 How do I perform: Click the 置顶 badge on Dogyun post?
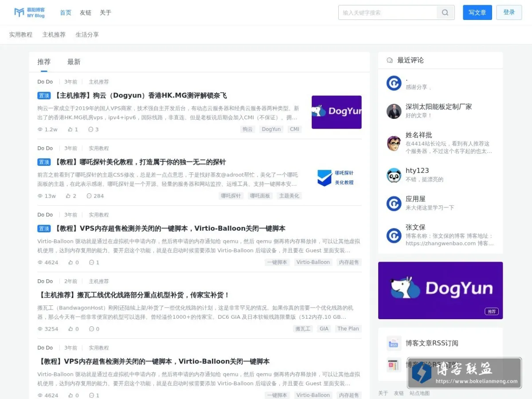(x=44, y=95)
